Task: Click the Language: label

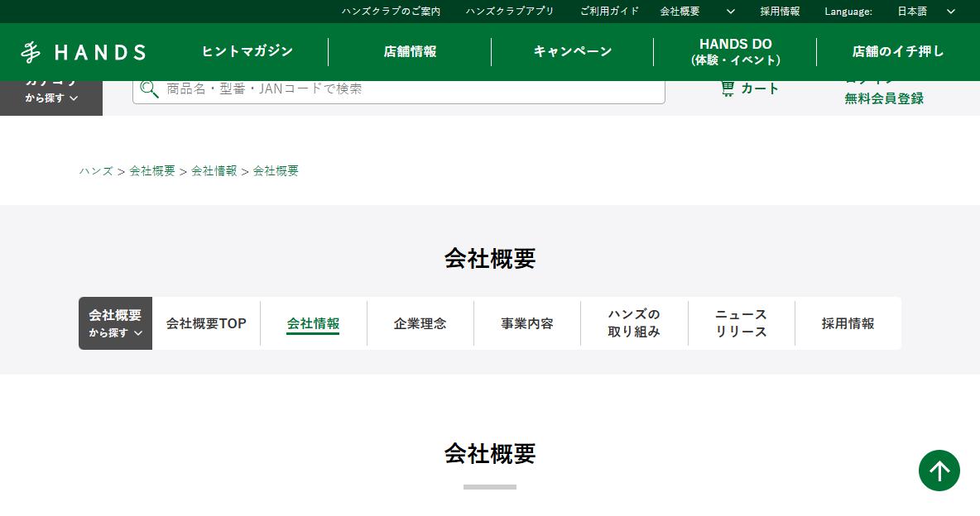Action: tap(848, 12)
